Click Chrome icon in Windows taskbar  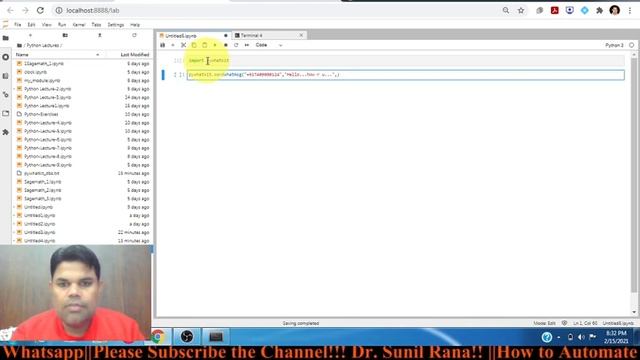(158, 337)
